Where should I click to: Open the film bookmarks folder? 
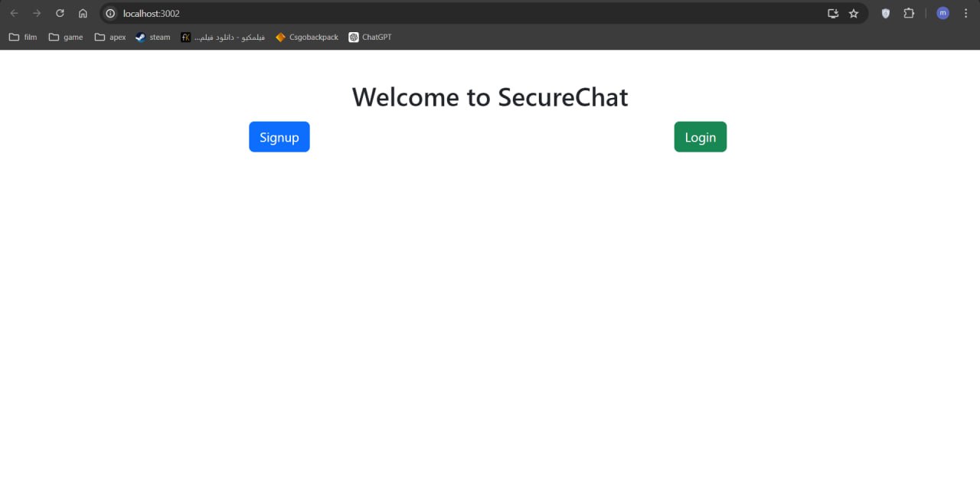tap(23, 37)
